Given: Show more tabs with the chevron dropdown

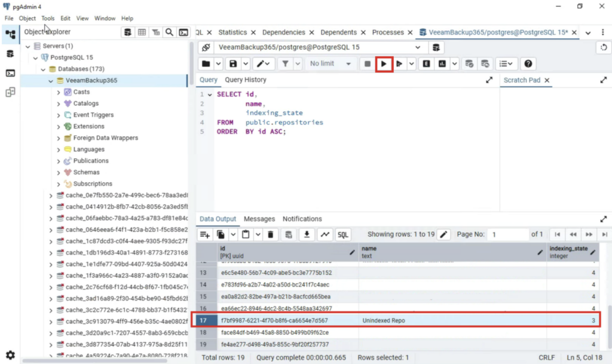Looking at the screenshot, I should pos(588,32).
